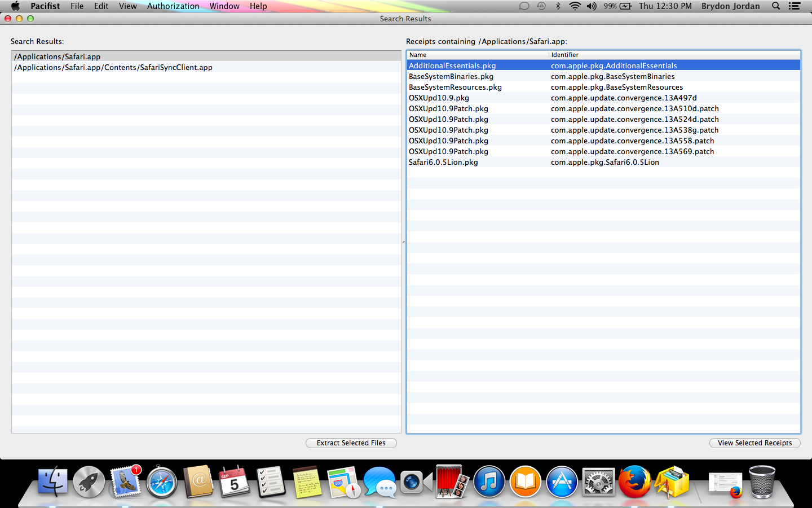Click identifier com.apple.update.convergence.13A558.patch
The image size is (812, 508).
click(x=633, y=141)
